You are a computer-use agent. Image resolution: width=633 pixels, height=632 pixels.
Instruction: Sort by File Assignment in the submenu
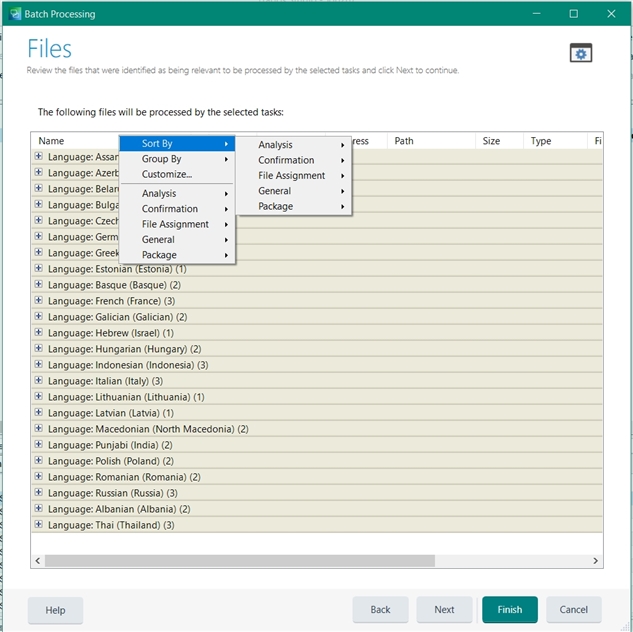click(293, 176)
